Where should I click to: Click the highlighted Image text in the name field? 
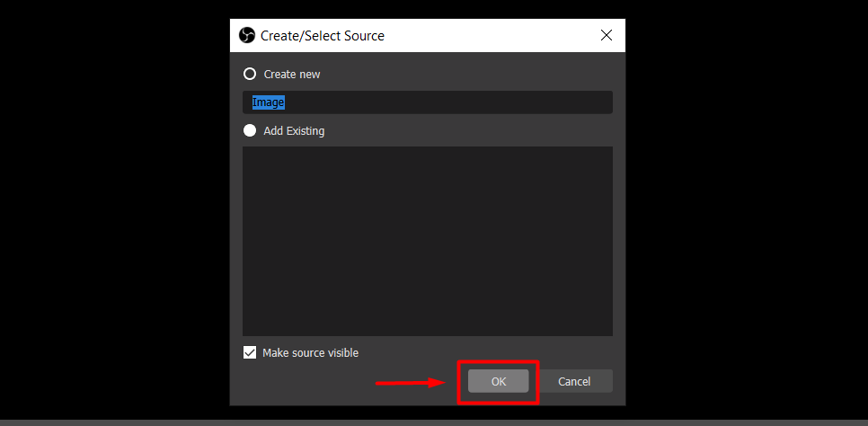point(269,102)
